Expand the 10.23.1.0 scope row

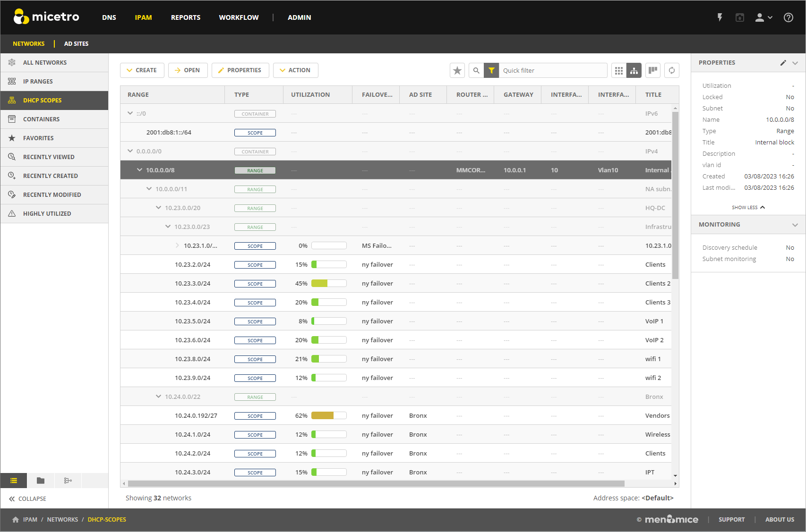177,245
